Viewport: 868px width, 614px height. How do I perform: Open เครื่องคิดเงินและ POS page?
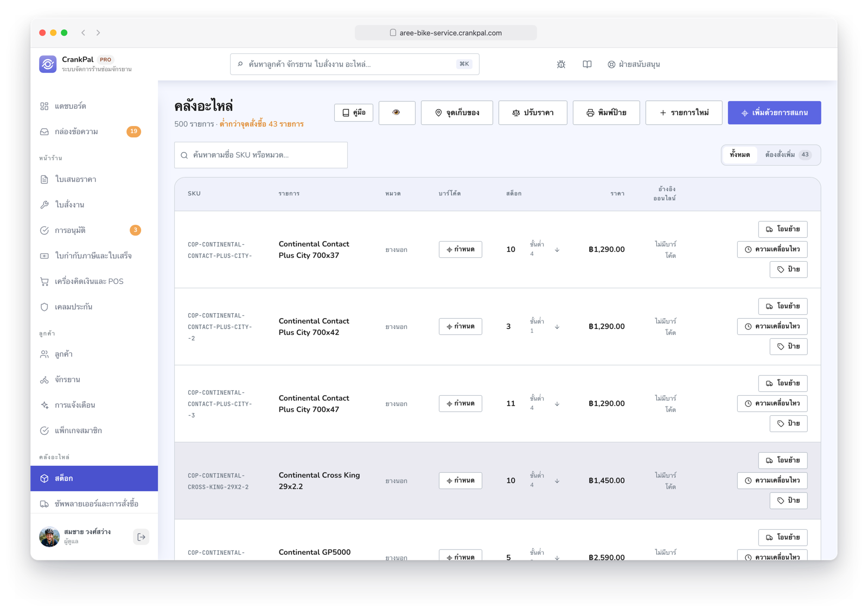click(94, 281)
